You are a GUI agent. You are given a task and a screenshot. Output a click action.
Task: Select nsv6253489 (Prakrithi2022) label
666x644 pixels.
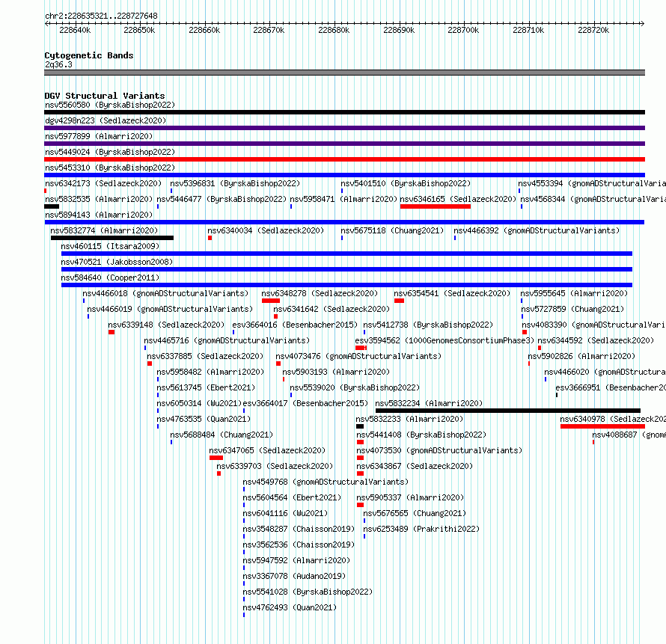click(x=421, y=529)
